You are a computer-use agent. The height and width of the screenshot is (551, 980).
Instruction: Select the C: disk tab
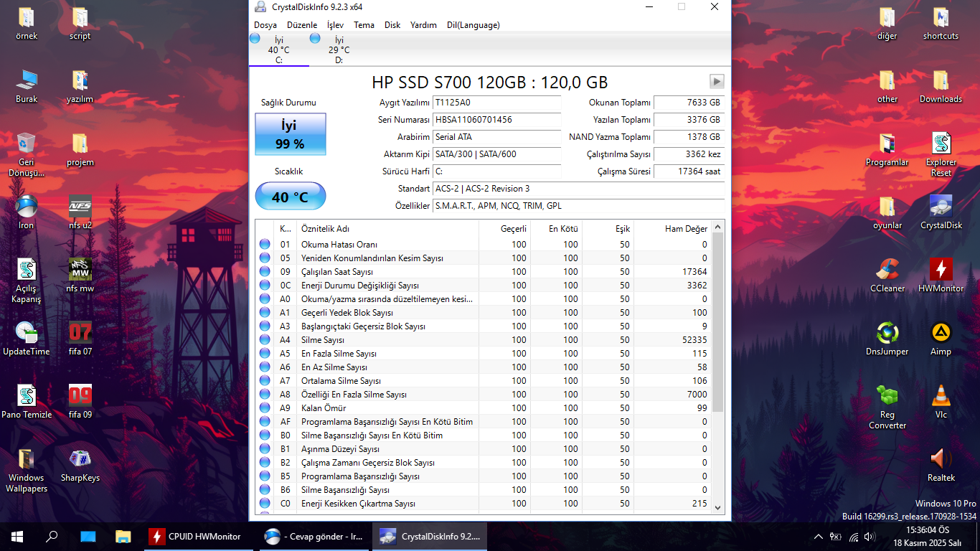[x=279, y=50]
